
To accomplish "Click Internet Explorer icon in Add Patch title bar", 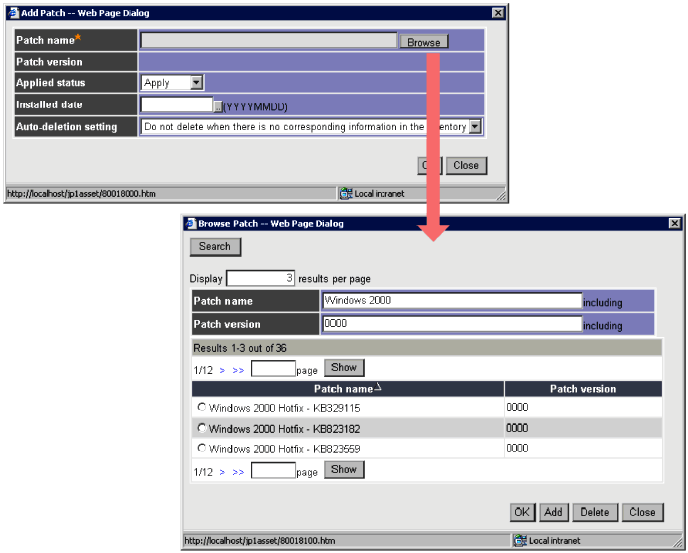I will click(x=14, y=13).
